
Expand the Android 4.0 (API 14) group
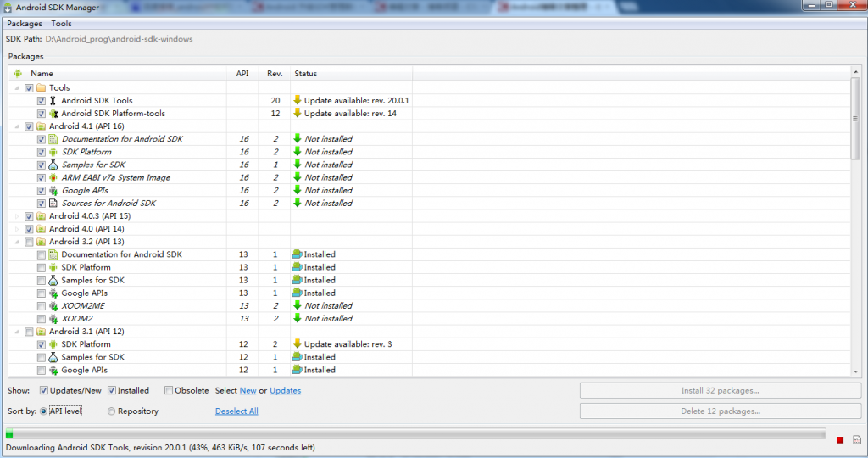[x=17, y=229]
